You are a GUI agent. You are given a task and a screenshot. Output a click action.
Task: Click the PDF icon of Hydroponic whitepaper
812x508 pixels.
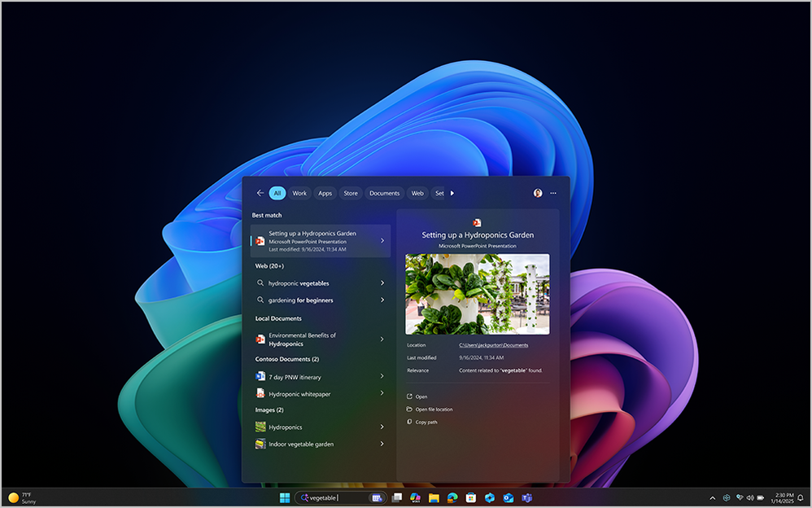(260, 393)
